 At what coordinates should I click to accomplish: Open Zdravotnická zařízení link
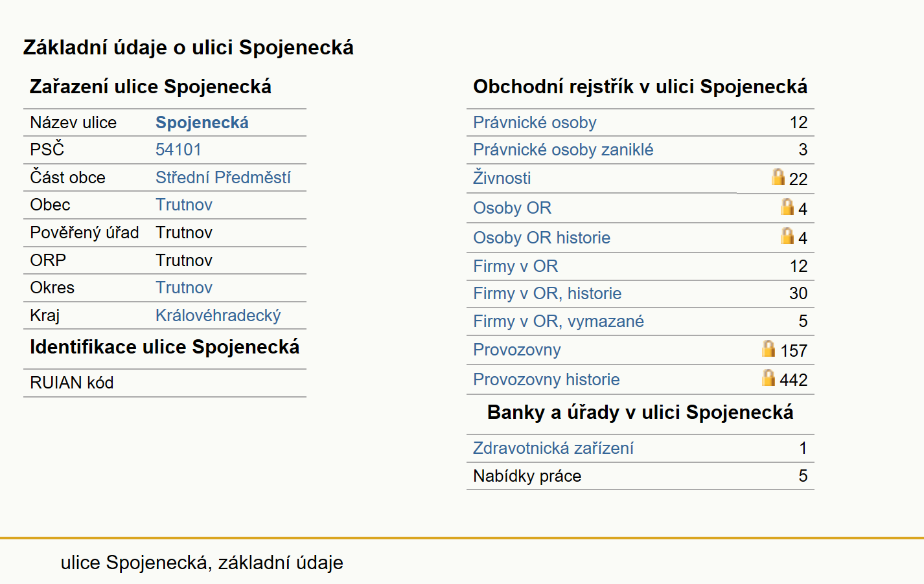click(x=553, y=448)
